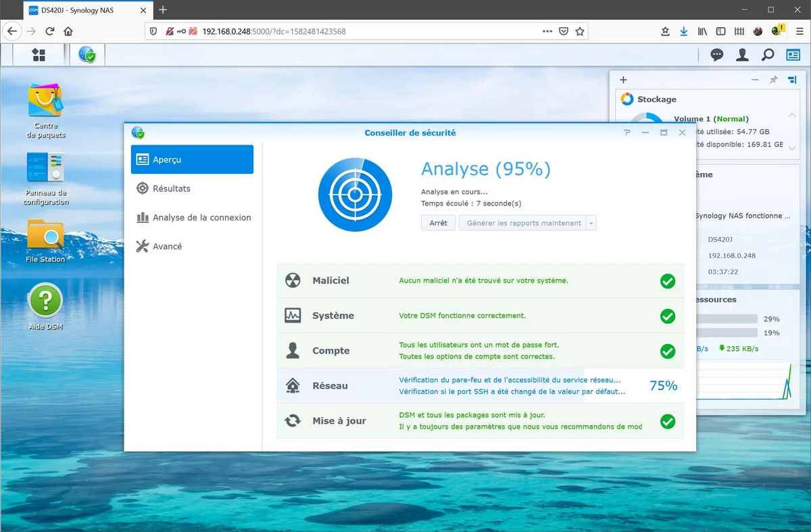Select the Aperçu tab
This screenshot has height=532, width=811.
pos(192,160)
